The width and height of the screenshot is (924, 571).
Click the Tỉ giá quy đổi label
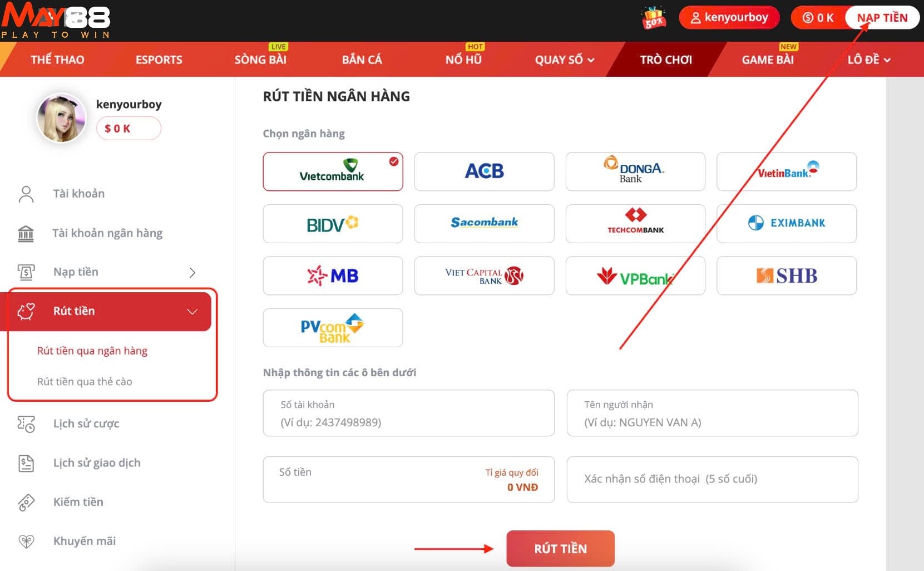pos(512,472)
